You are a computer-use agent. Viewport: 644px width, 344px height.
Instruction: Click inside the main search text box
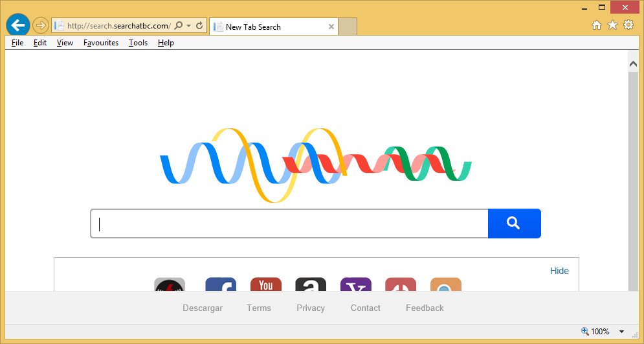click(x=289, y=224)
